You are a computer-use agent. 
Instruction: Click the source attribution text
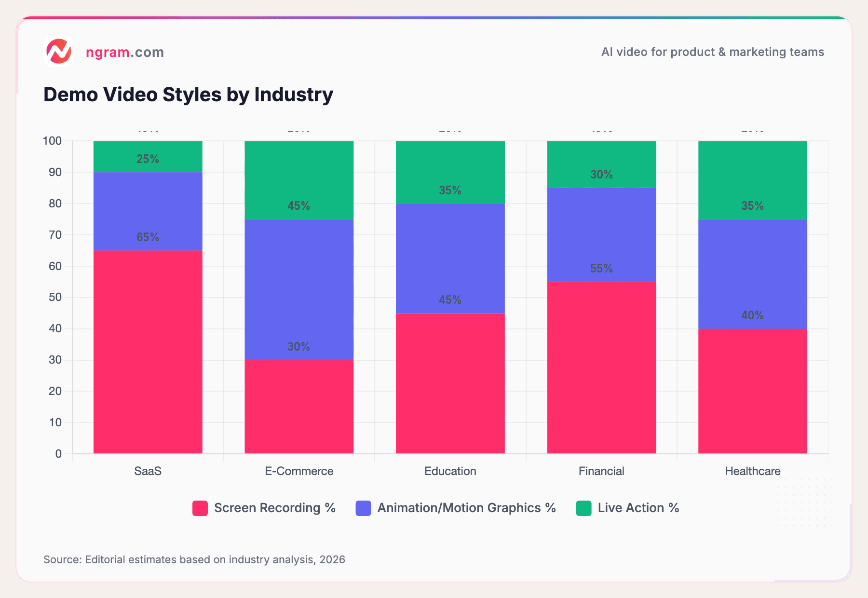tap(194, 559)
